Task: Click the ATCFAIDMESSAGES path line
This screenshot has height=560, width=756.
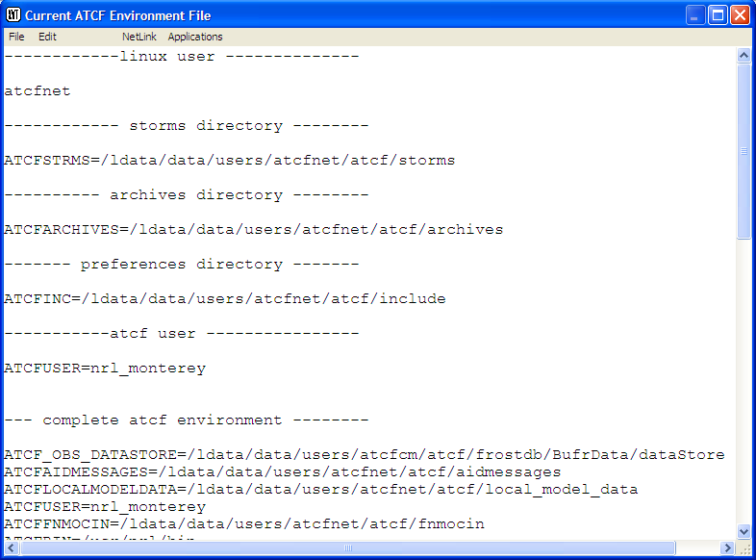Action: (283, 472)
